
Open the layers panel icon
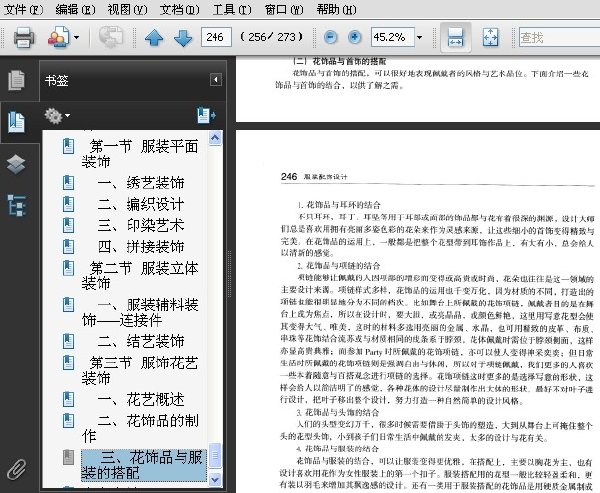click(x=16, y=164)
